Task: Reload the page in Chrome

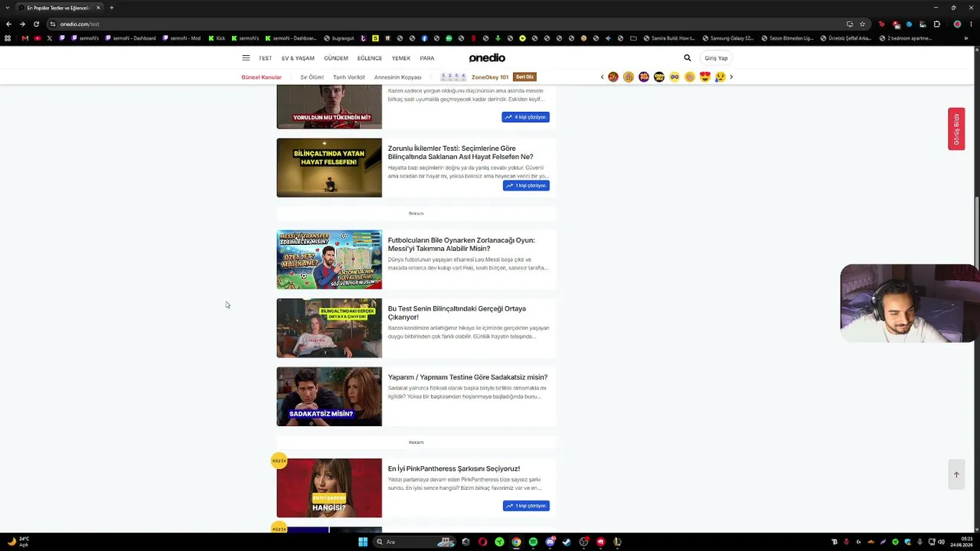Action: coord(36,24)
